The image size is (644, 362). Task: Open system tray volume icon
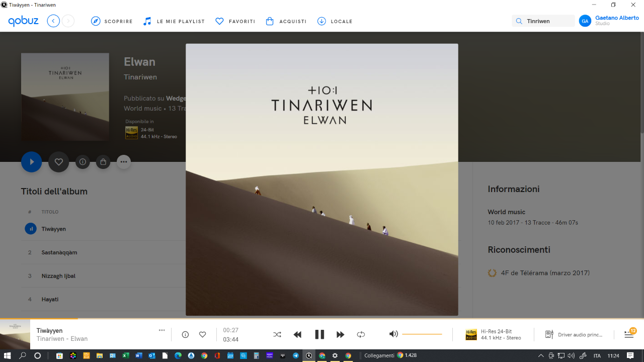point(571,355)
